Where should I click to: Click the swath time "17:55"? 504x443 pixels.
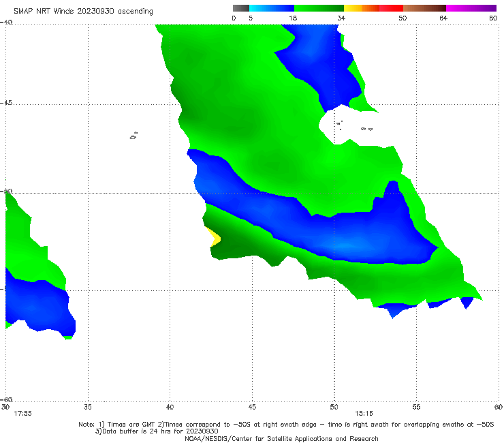coord(22,414)
